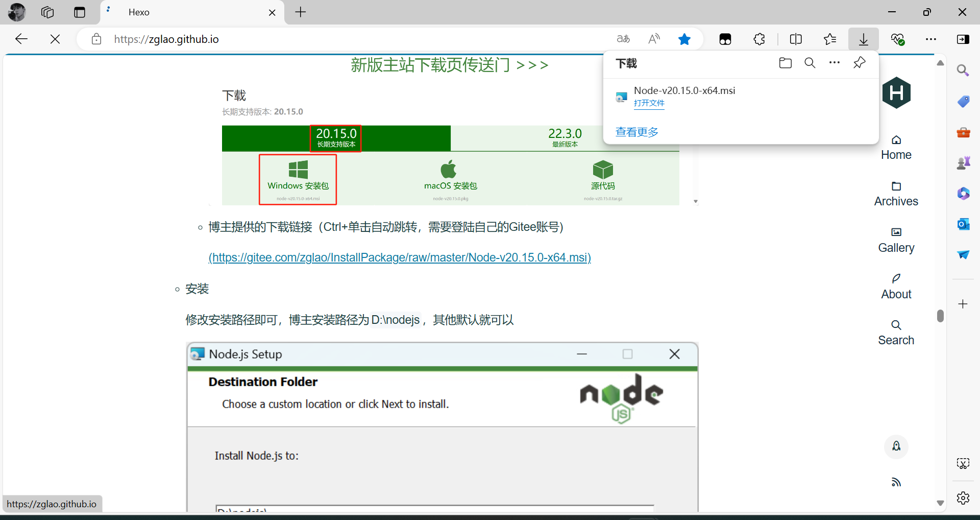Open Settings and more menu

[931, 39]
